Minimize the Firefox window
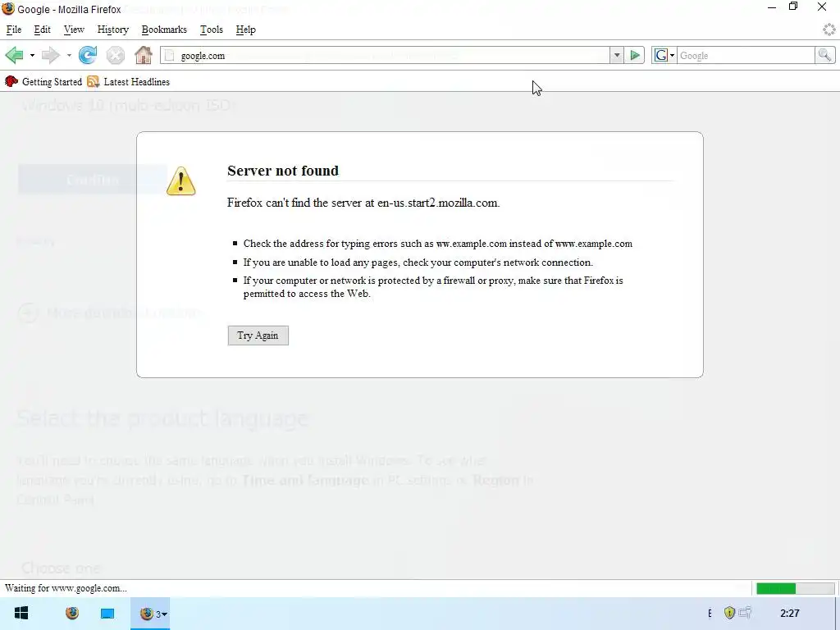Screen dimensions: 840x630 (x=772, y=7)
